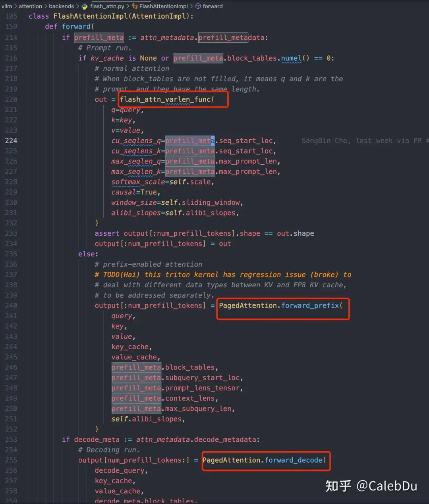Click the numel method on line 216
429x504 pixels.
(291, 58)
